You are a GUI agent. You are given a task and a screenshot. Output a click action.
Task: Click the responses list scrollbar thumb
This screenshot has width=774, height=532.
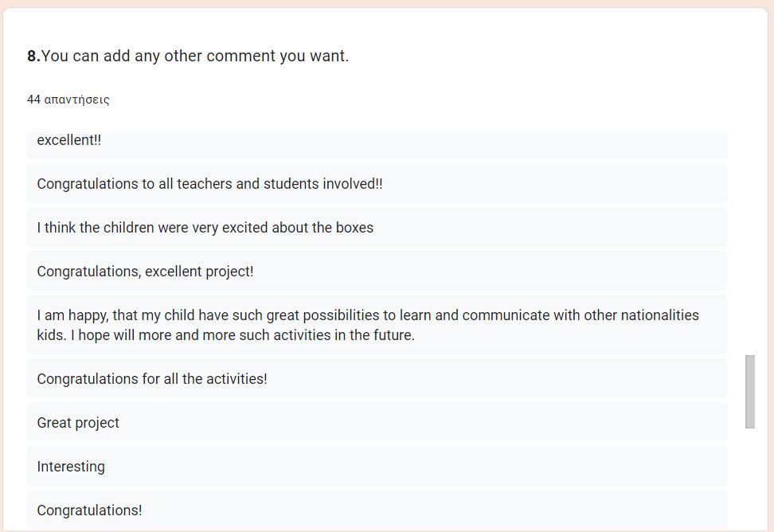749,392
